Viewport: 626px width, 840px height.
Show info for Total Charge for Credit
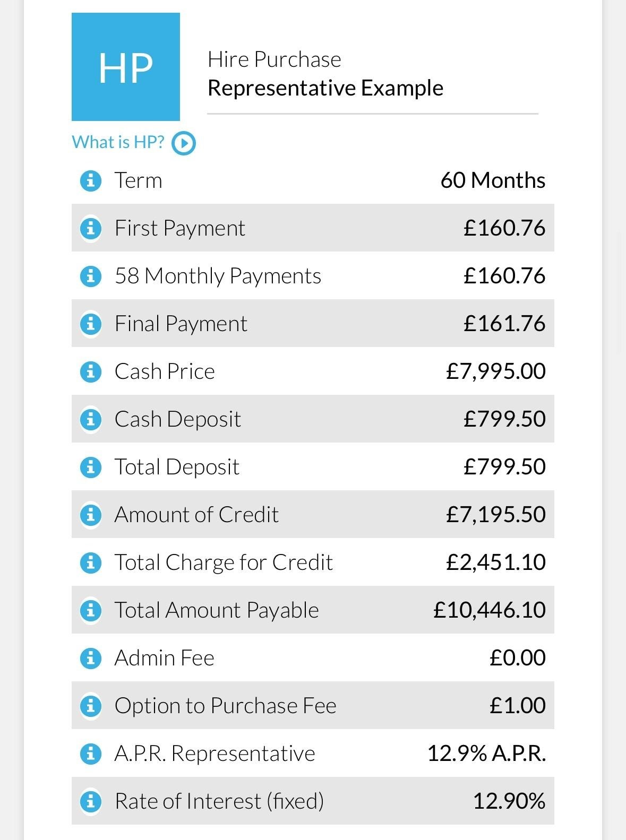tap(90, 563)
